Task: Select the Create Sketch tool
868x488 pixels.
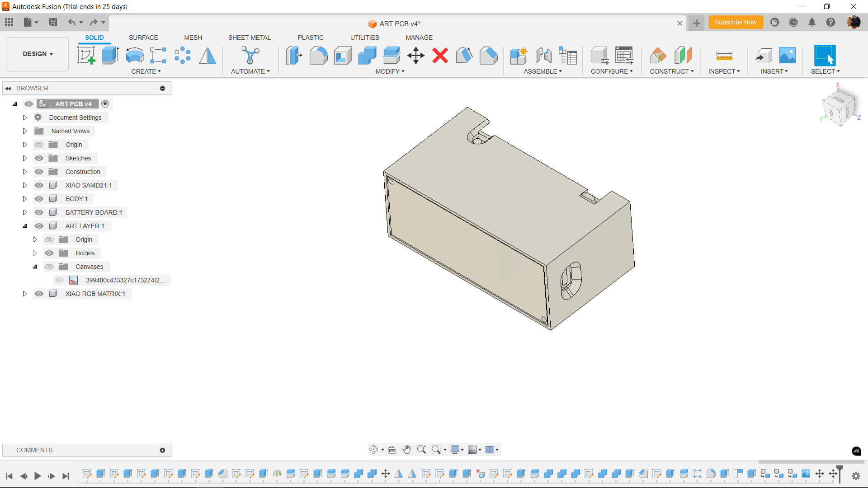Action: [x=86, y=56]
